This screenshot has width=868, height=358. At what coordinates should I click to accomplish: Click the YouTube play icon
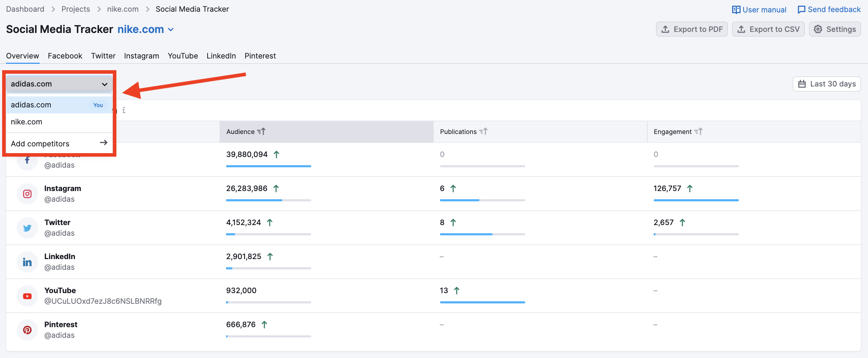point(27,296)
